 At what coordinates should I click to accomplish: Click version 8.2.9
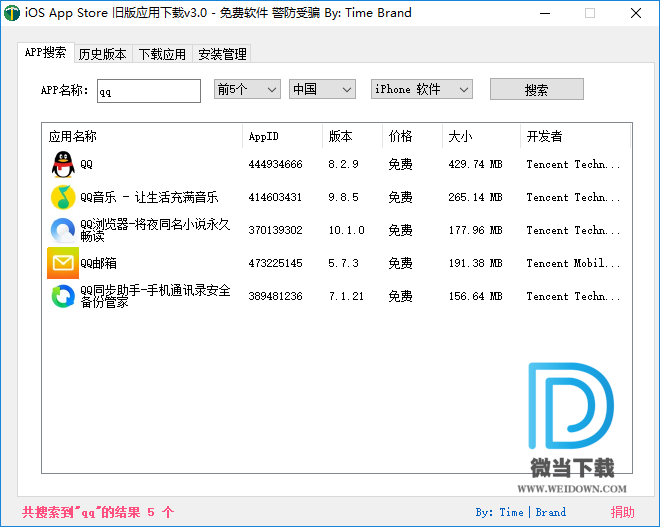point(343,164)
